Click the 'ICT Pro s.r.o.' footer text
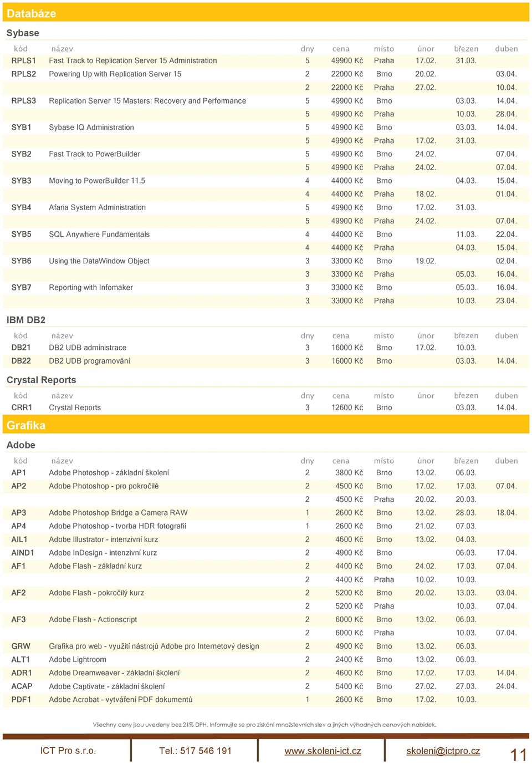The image size is (532, 764). (68, 751)
